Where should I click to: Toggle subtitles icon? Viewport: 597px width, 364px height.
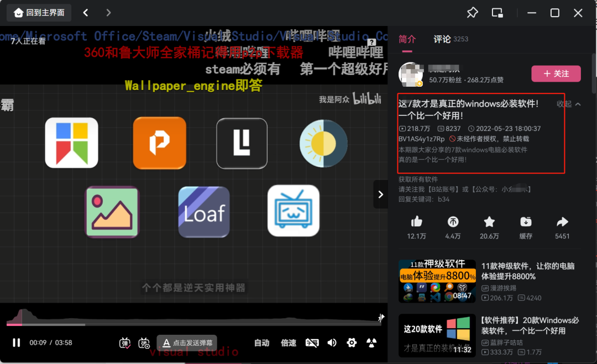pos(312,343)
